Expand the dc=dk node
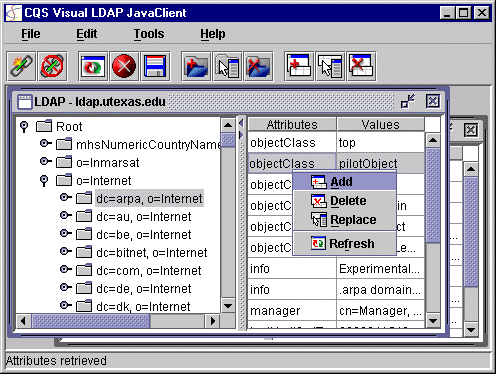This screenshot has width=496, height=374. pyautogui.click(x=66, y=305)
